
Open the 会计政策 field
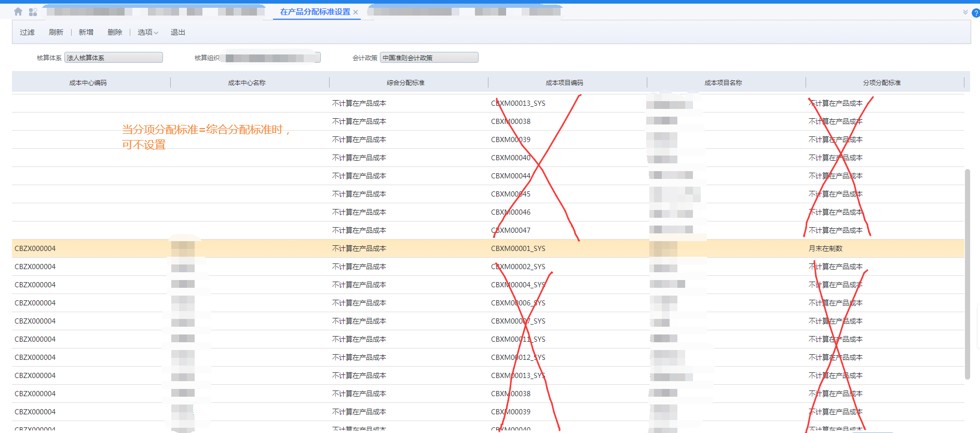point(429,58)
